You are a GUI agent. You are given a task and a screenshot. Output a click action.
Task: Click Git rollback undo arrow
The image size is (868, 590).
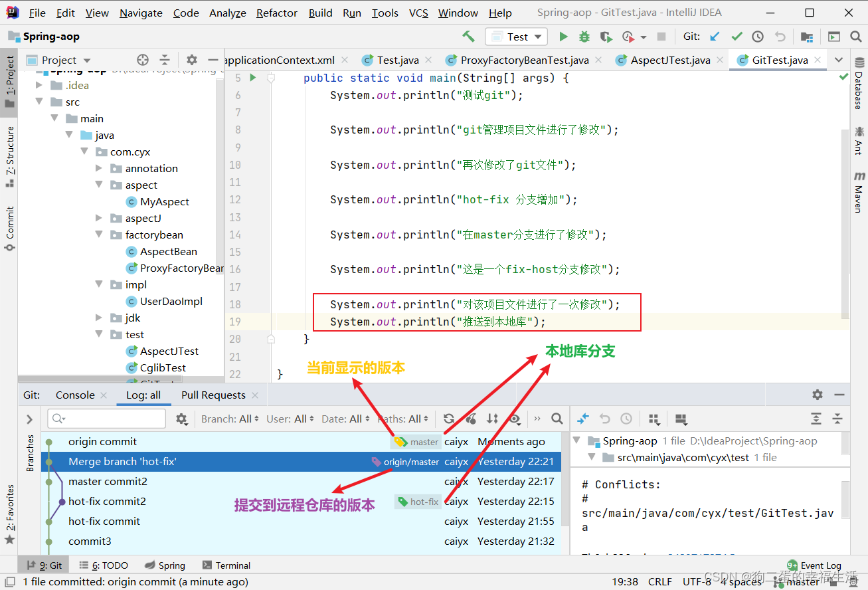(780, 37)
